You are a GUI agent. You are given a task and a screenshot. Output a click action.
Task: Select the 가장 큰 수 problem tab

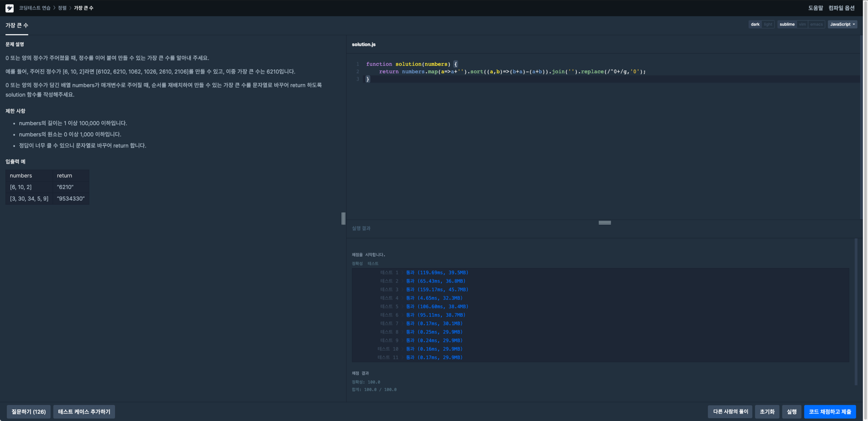pos(17,25)
